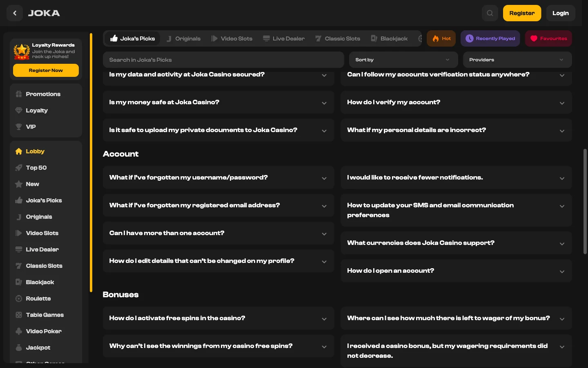
Task: Click the JOKA logo
Action: (44, 13)
